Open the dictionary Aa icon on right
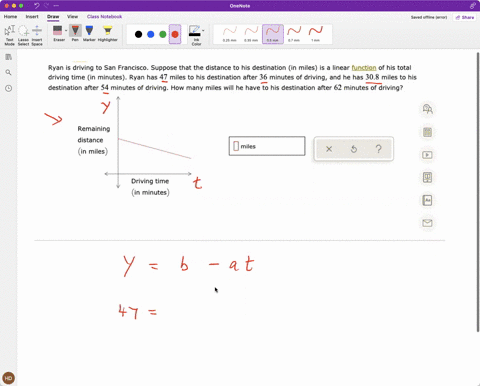This screenshot has height=386, width=480. (427, 200)
